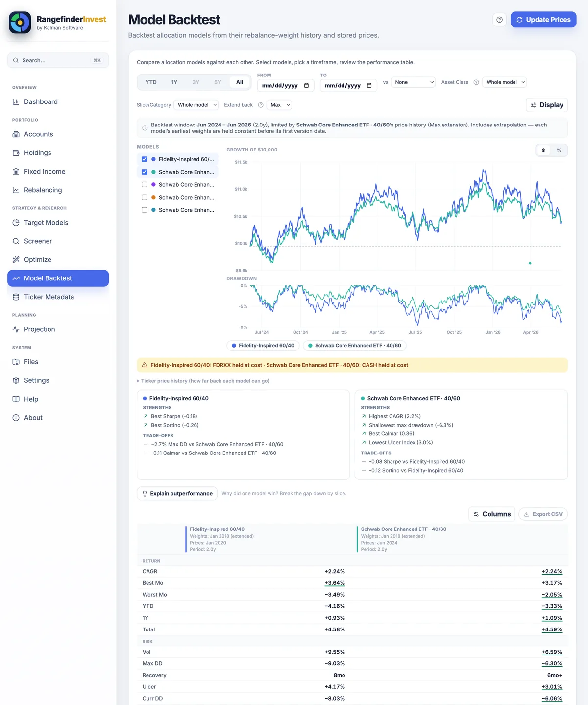The width and height of the screenshot is (588, 705).
Task: Click the sidebar Search field
Action: [x=58, y=60]
